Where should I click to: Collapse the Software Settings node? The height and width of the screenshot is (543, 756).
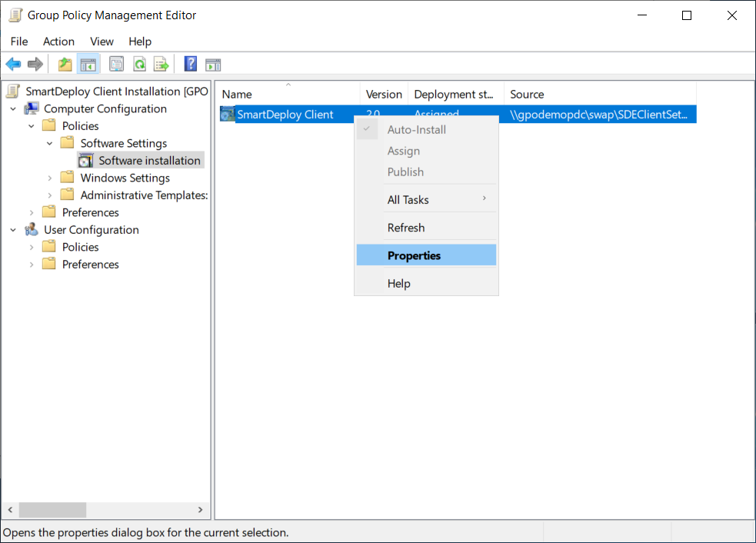[50, 144]
